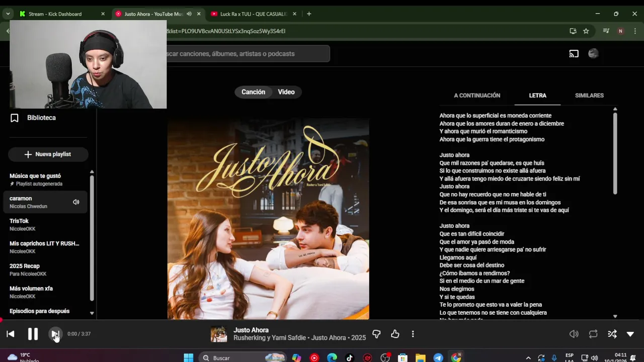Close the Stream - Kick Dashboard tab
This screenshot has width=644, height=362.
coord(103,14)
